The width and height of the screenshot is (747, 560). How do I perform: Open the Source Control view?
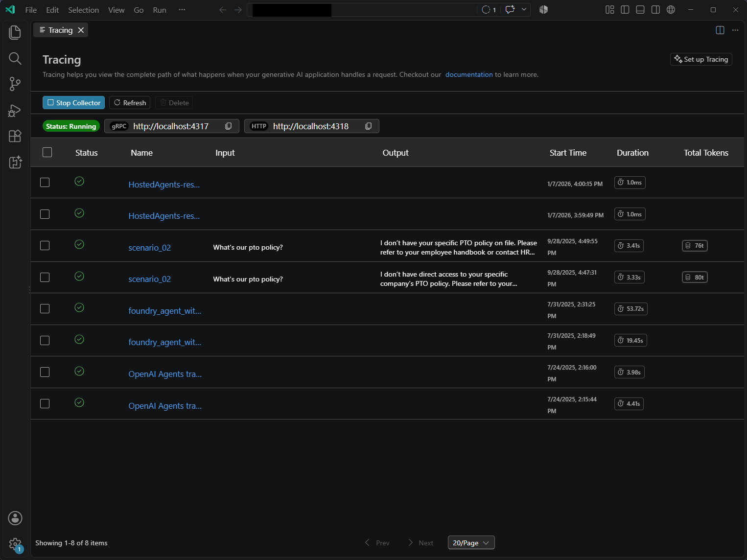tap(15, 84)
